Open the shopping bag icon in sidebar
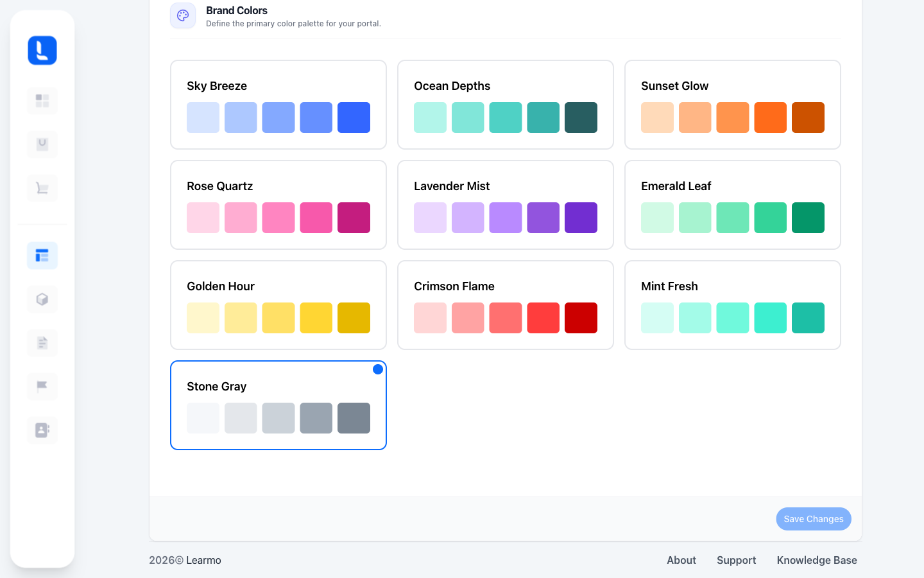 coord(42,144)
